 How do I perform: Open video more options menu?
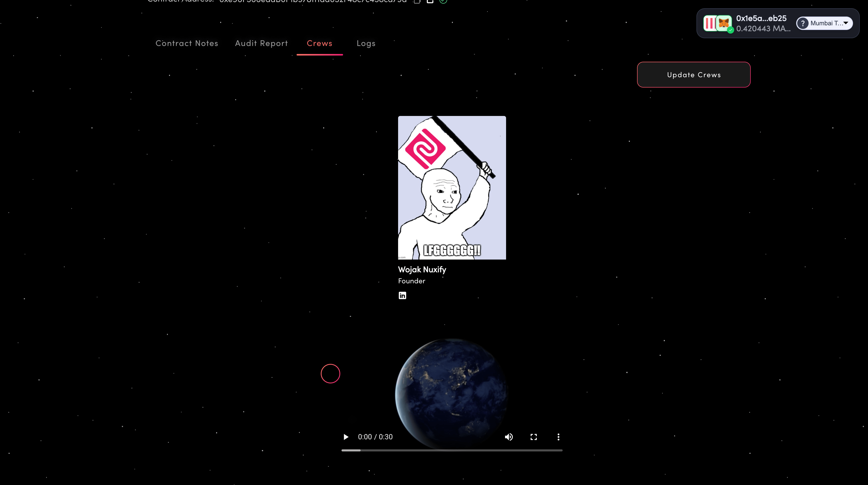click(558, 437)
